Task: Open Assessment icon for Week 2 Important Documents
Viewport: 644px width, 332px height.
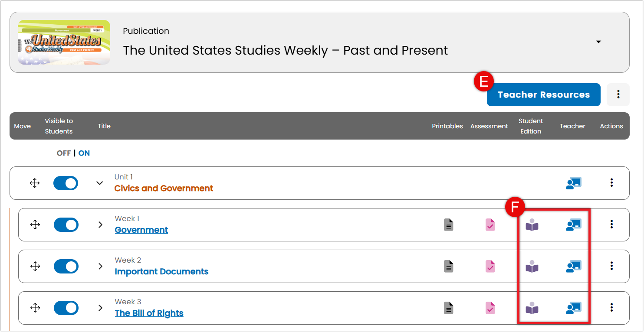Action: 490,266
